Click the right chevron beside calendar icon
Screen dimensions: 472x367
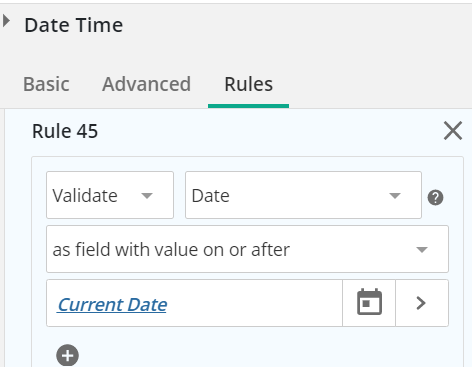(x=421, y=303)
